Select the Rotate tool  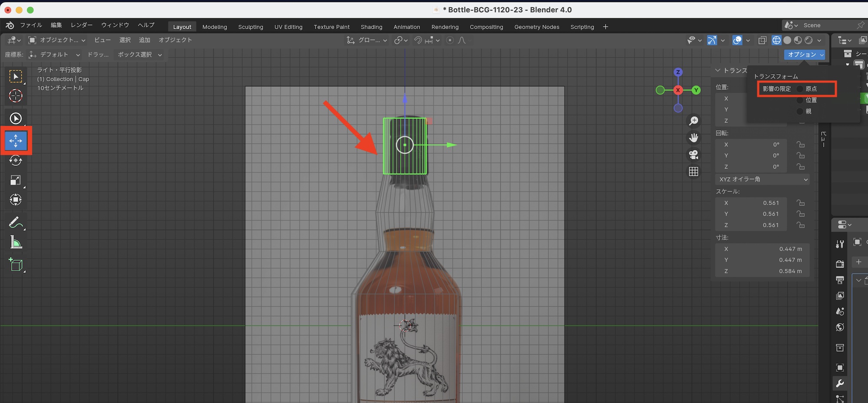point(16,161)
